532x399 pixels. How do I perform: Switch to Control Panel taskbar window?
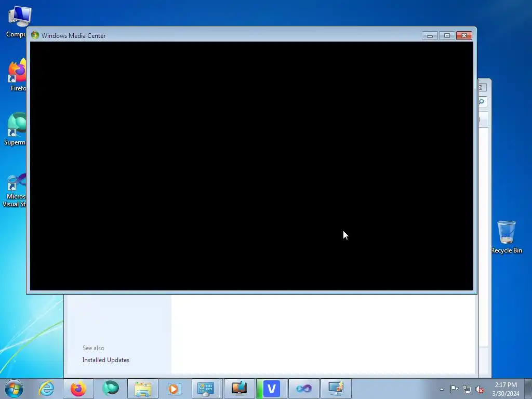[207, 389]
